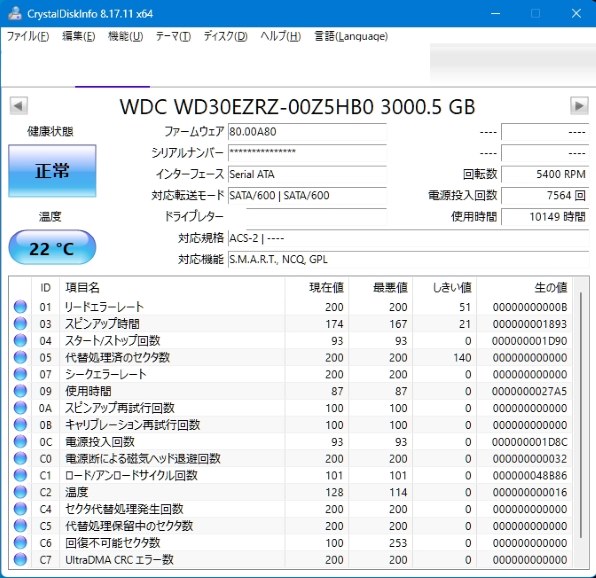Click status orb for シークエラーレート row
596x578 pixels.
20,374
